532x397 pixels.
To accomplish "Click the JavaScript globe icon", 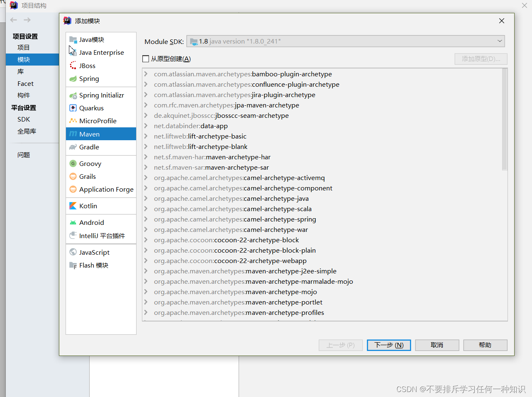I will [73, 252].
